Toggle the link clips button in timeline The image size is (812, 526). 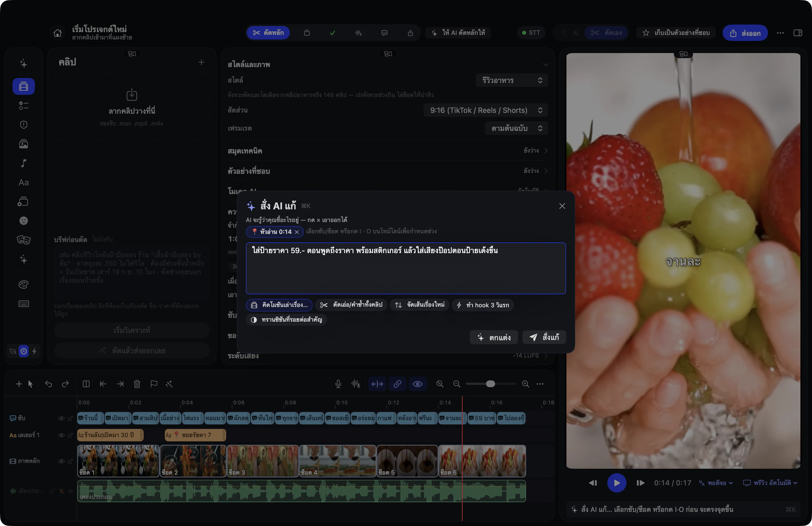click(398, 384)
